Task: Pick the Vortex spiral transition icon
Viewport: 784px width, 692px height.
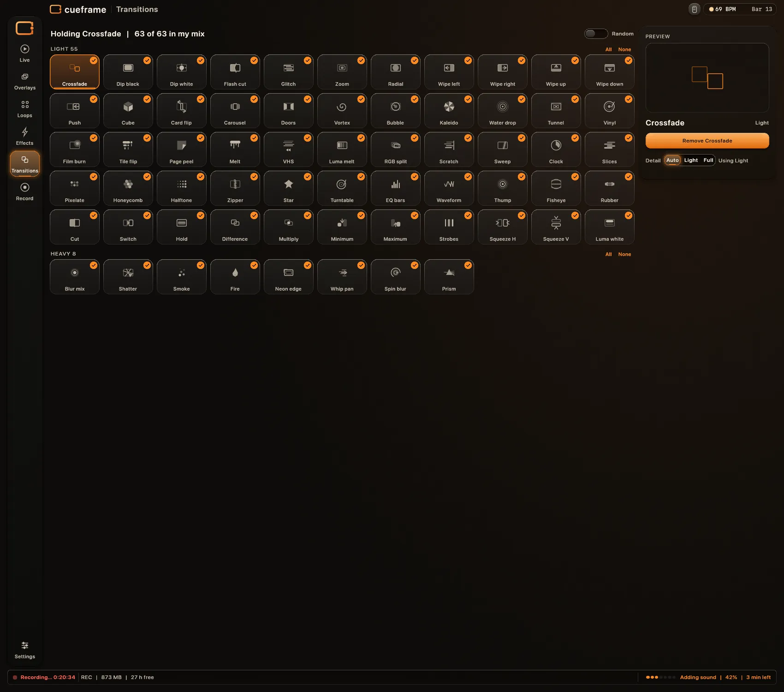Action: (x=342, y=107)
